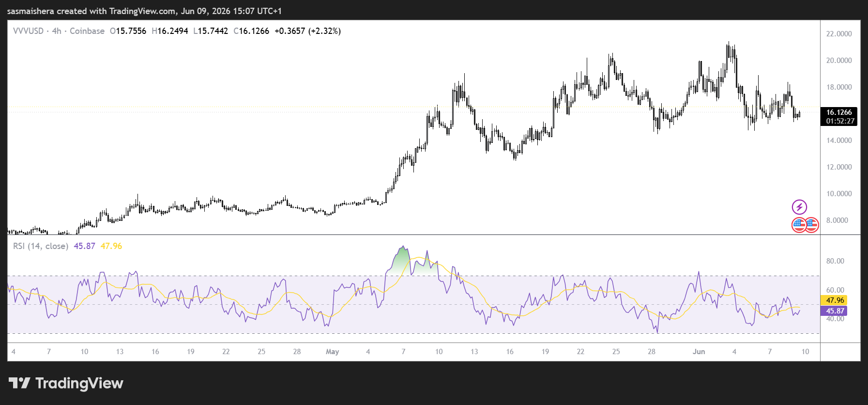
Task: Click the high value H16.2494
Action: pos(170,31)
